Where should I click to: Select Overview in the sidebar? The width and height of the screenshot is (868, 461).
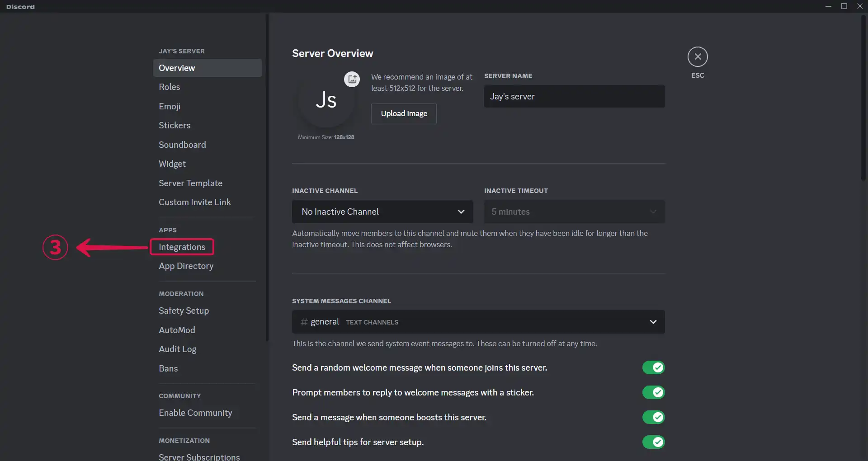pos(208,68)
